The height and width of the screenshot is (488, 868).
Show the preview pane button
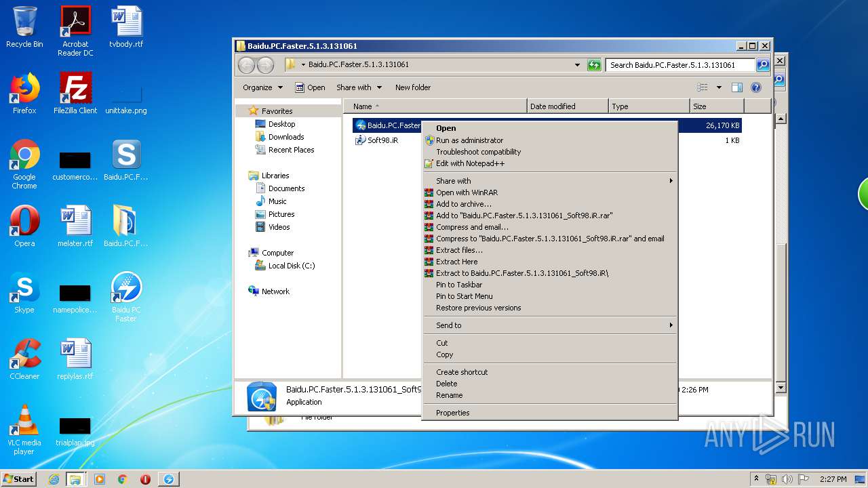point(737,87)
